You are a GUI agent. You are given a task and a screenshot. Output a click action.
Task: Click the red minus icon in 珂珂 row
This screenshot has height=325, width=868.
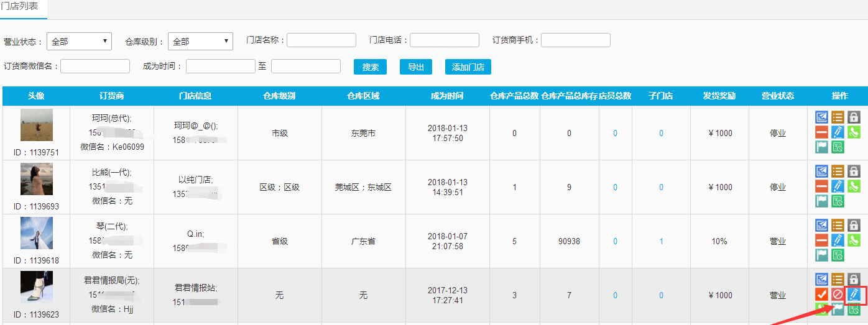point(822,132)
